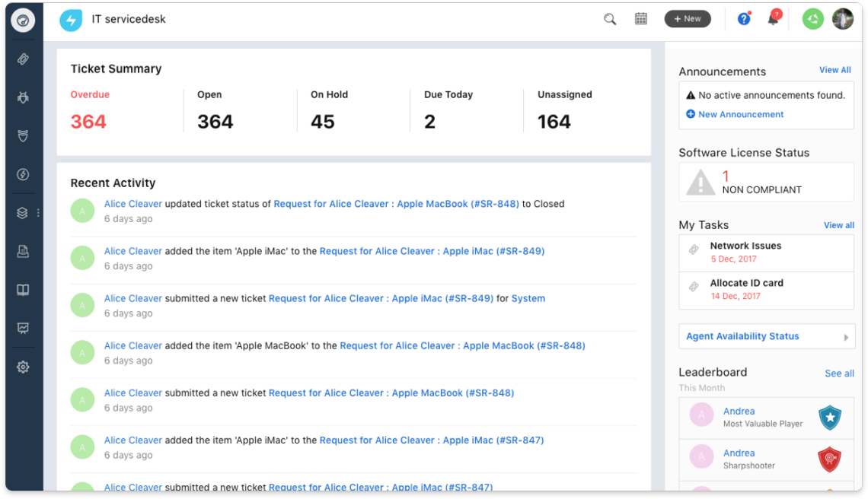Open the notifications bell

point(773,20)
